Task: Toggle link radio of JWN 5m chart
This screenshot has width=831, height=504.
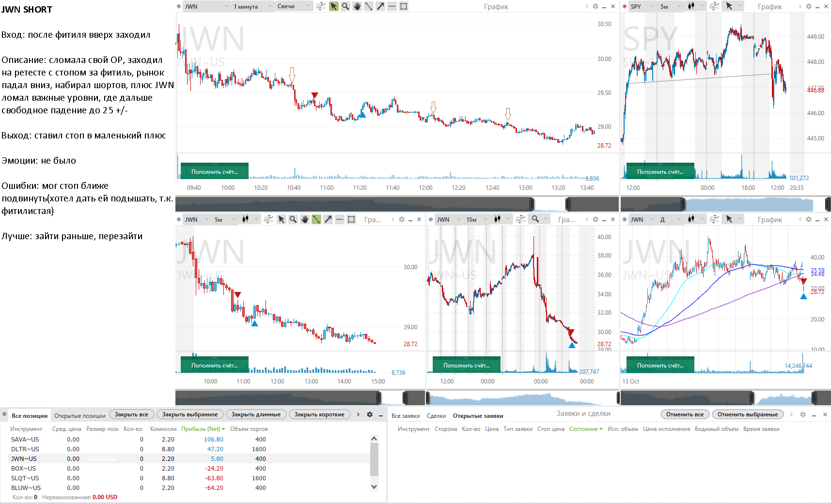Action: [179, 219]
